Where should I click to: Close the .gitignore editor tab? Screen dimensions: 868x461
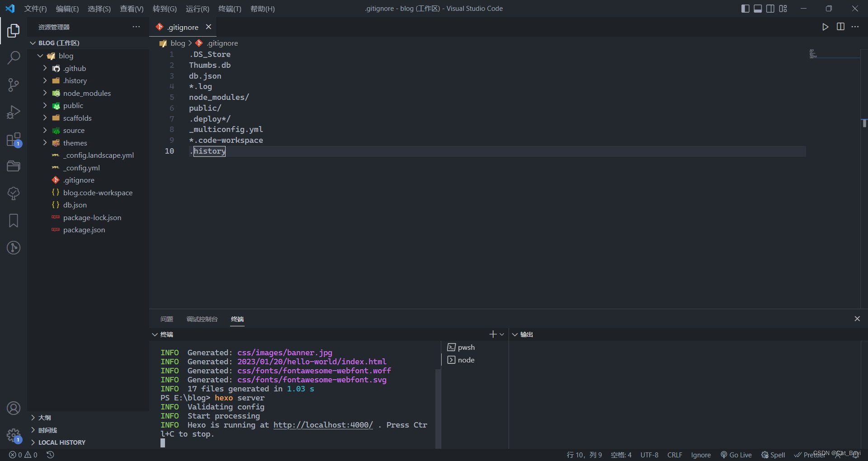(x=208, y=27)
